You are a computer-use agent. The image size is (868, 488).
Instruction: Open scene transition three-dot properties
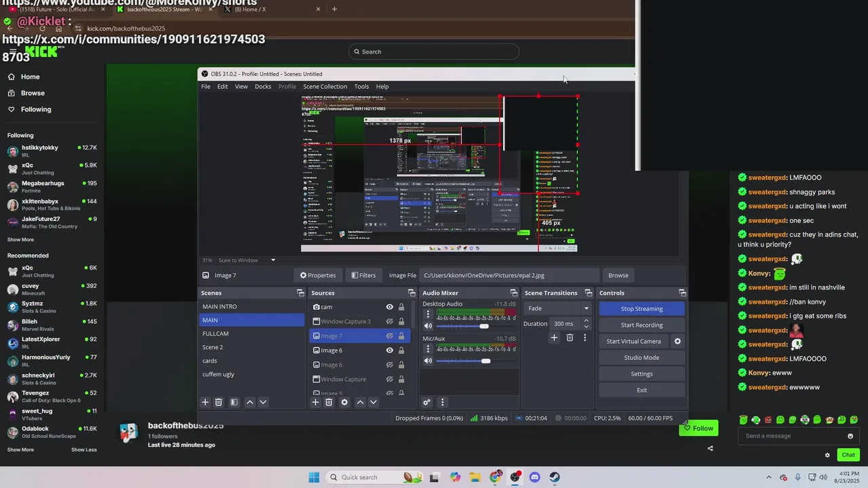(585, 338)
